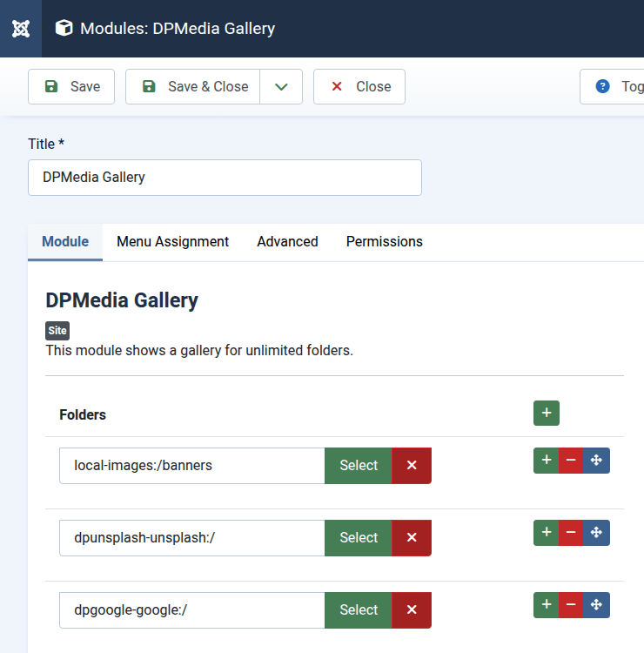This screenshot has height=653, width=644.
Task: Click the Joomla logo icon
Action: tap(22, 29)
